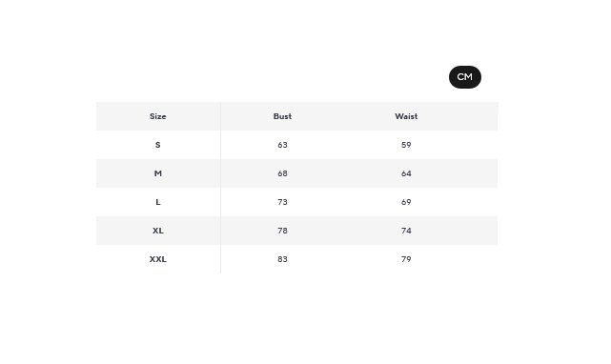Select the S size row label
This screenshot has width=611, height=364.
pos(158,145)
